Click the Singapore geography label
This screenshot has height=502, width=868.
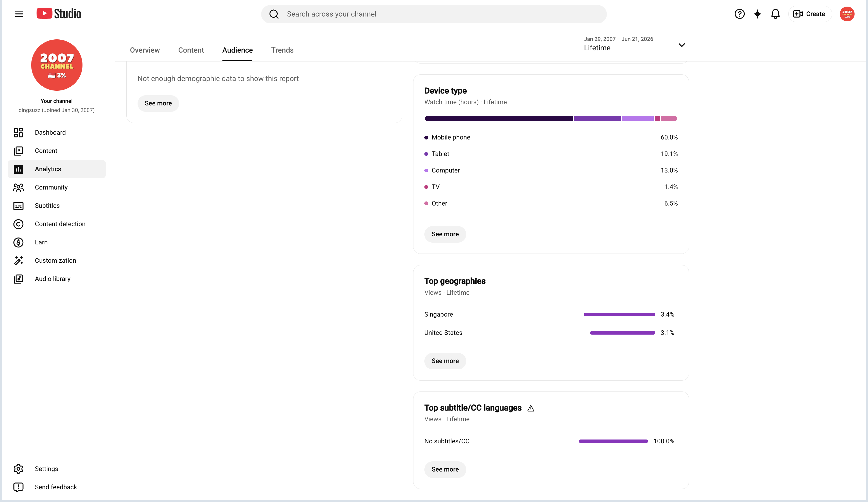[439, 315]
